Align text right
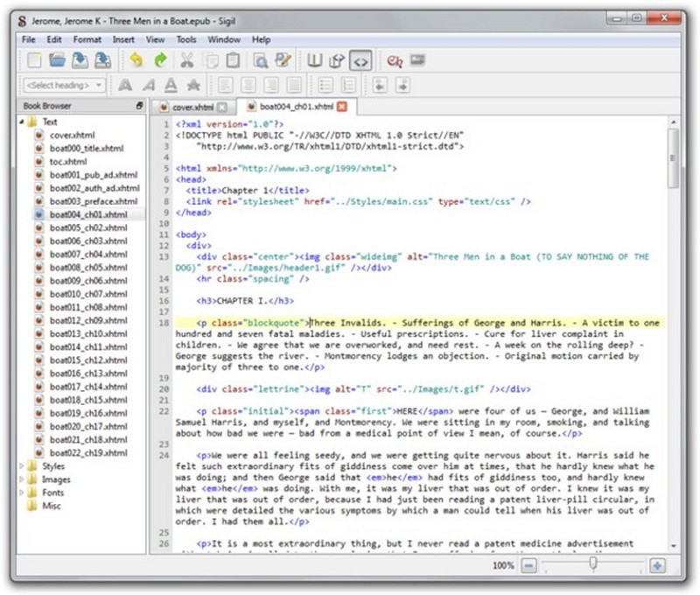This screenshot has height=595, width=700. coord(271,85)
